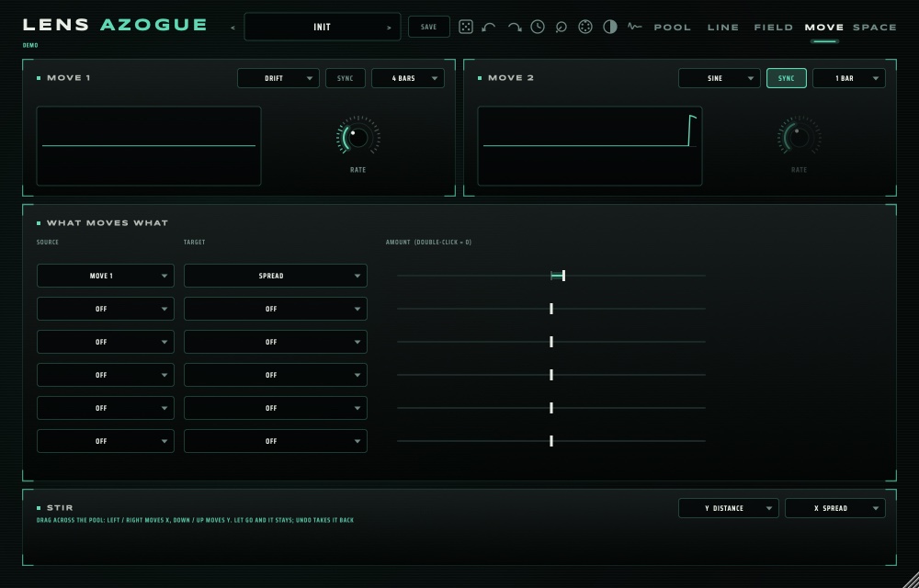
Task: Click the STIR section heading
Action: coord(60,508)
